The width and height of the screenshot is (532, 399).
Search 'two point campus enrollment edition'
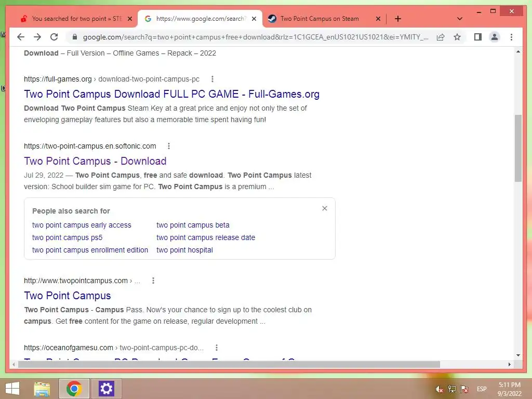click(90, 250)
